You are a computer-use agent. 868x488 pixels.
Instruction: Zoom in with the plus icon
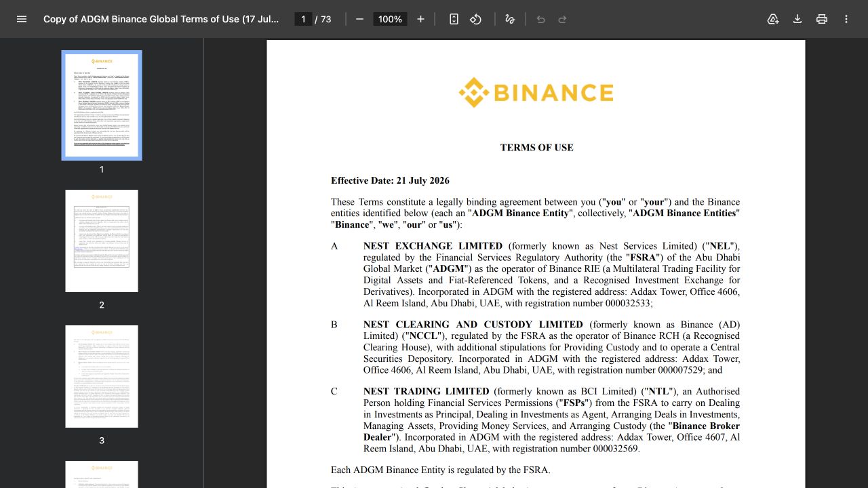[x=420, y=19]
